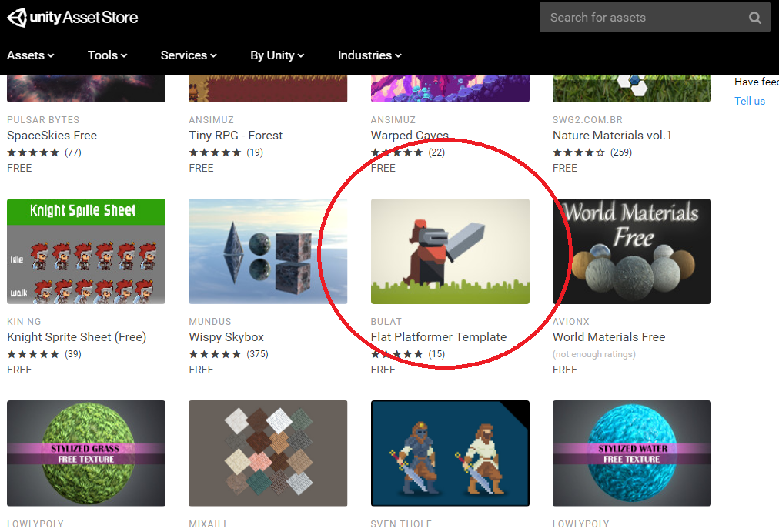The image size is (779, 532).
Task: Click ANSIMUZ publisher above Tiny RPG
Action: [211, 119]
